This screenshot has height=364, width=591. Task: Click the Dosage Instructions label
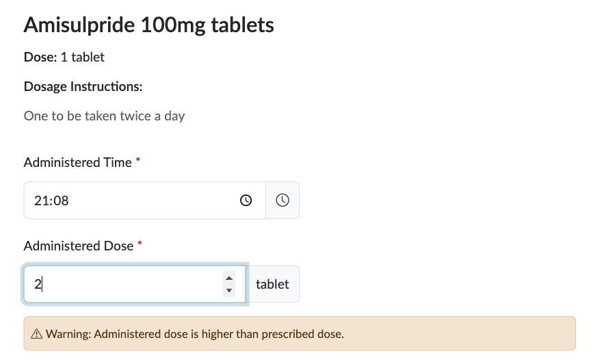coord(83,87)
